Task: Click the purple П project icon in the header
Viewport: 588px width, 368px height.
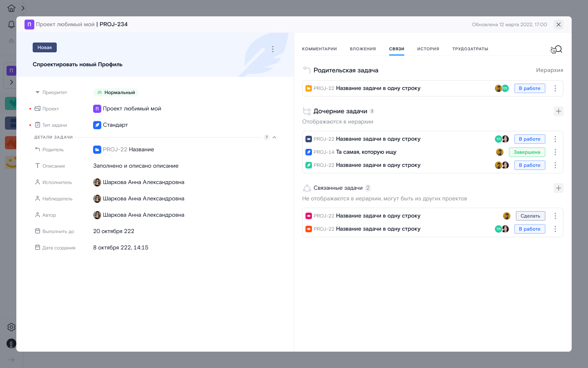Action: coord(29,25)
